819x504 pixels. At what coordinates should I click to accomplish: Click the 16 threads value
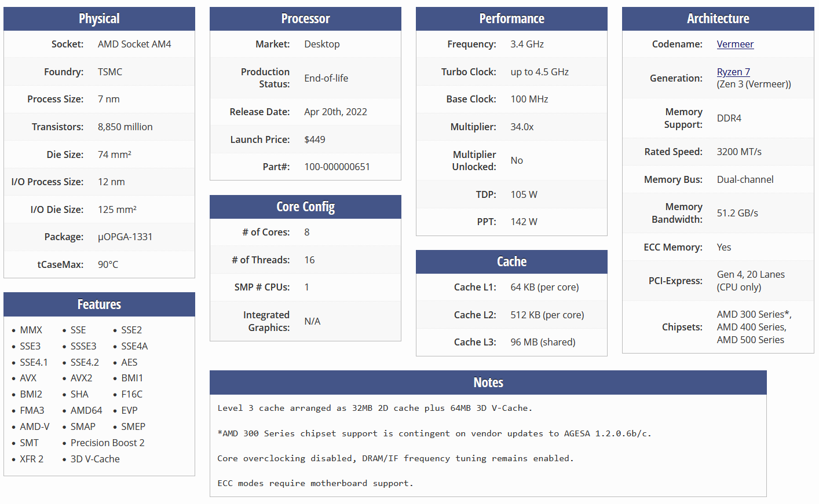click(x=309, y=260)
